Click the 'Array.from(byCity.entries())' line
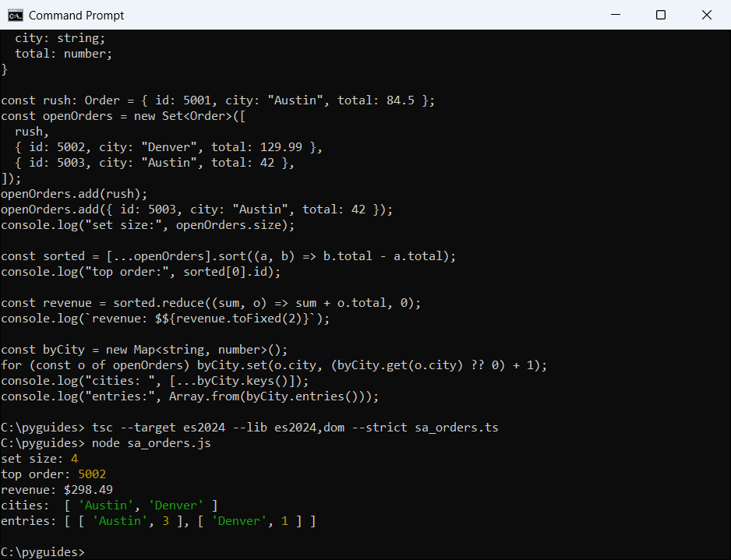Screen dimensions: 731x560 click(x=189, y=396)
